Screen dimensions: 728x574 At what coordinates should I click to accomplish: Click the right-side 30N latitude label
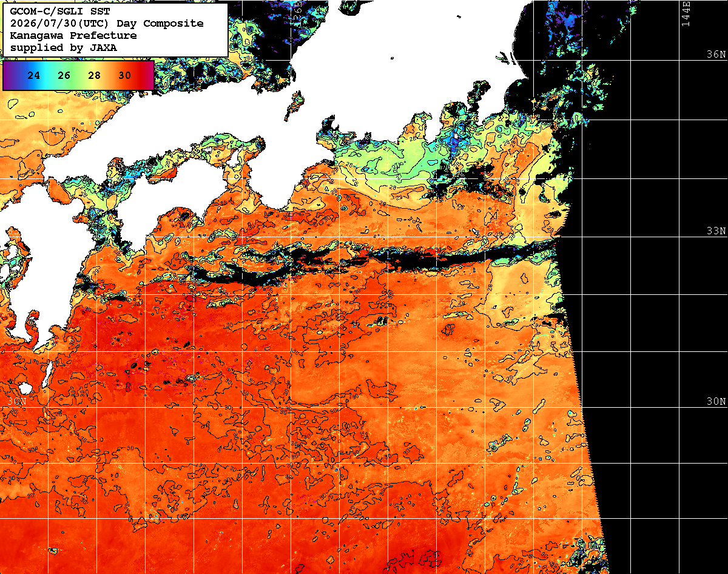tap(716, 402)
